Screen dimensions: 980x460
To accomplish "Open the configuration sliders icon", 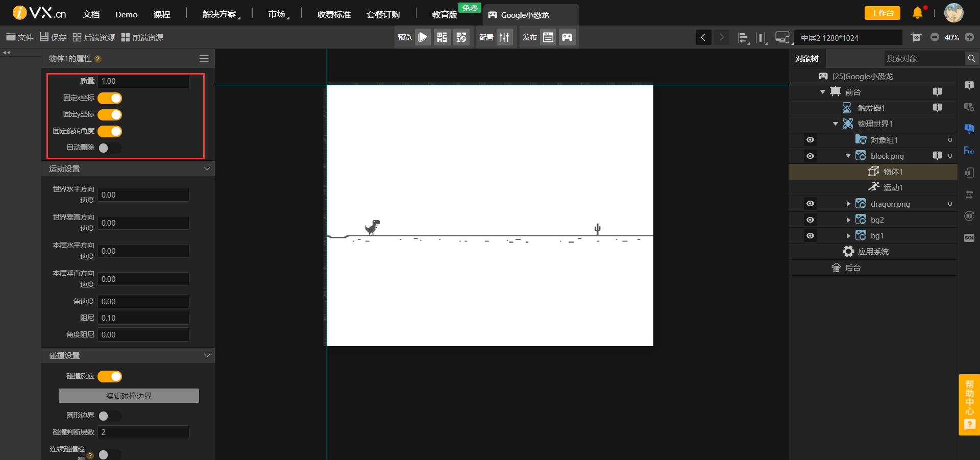I will click(504, 37).
